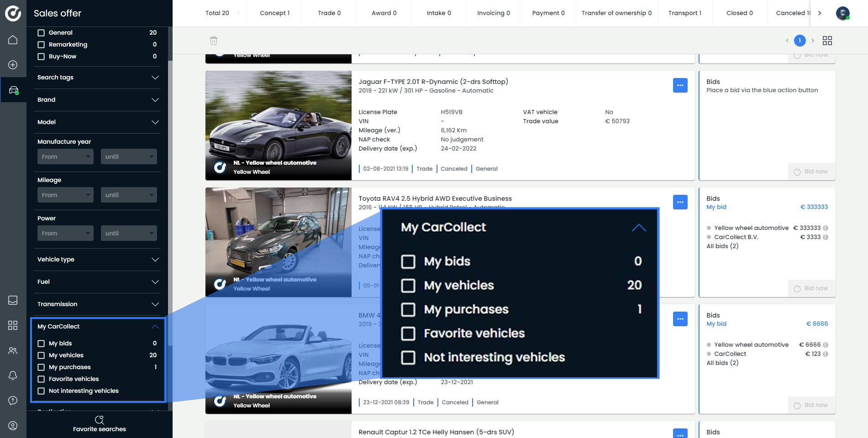Screen dimensions: 868x438
Task: Open actions menu for BMW listing
Action: coord(680,319)
